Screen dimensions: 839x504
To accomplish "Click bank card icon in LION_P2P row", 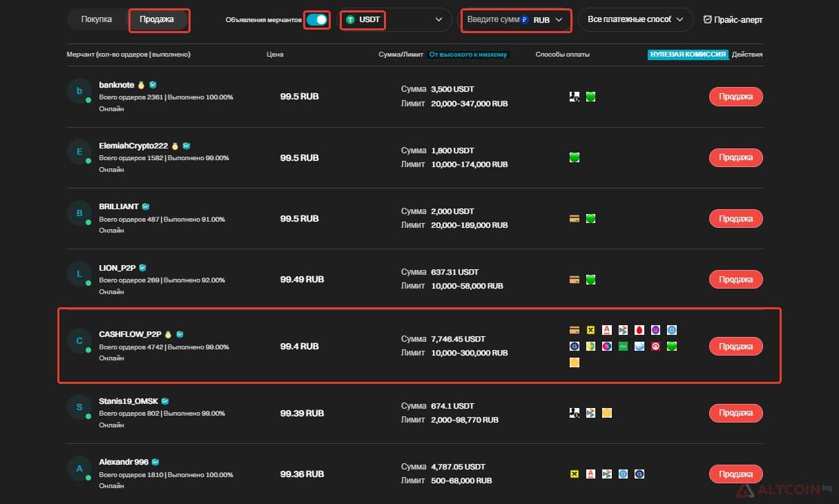I will tap(574, 280).
